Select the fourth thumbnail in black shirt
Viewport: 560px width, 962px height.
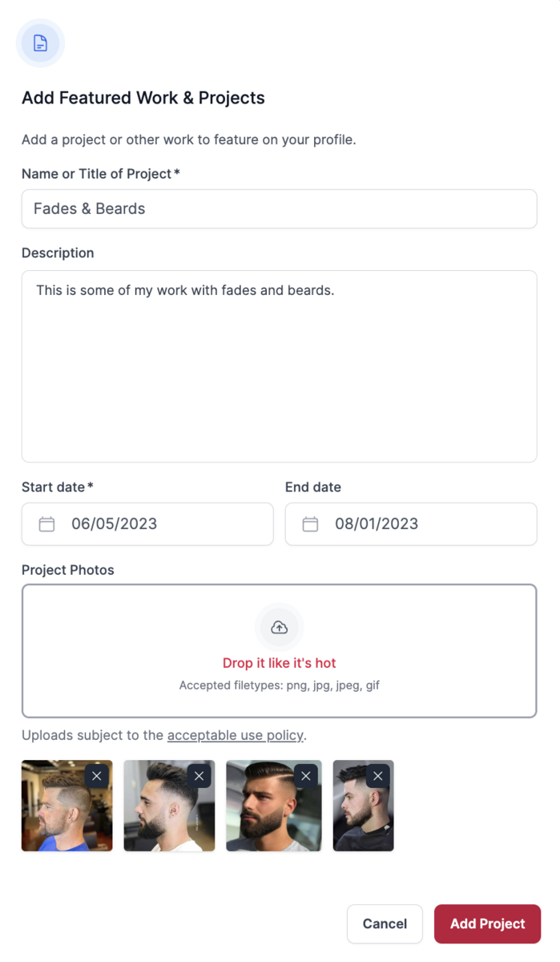point(363,806)
